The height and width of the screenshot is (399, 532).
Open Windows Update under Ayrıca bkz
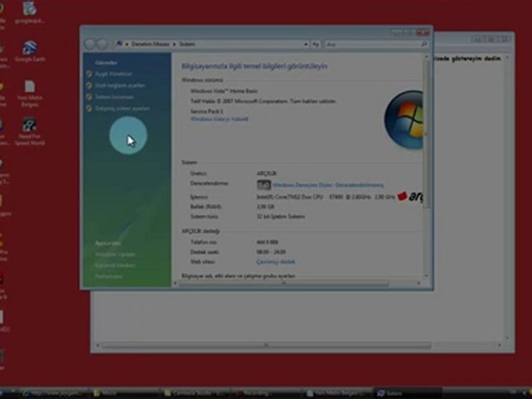click(x=115, y=254)
